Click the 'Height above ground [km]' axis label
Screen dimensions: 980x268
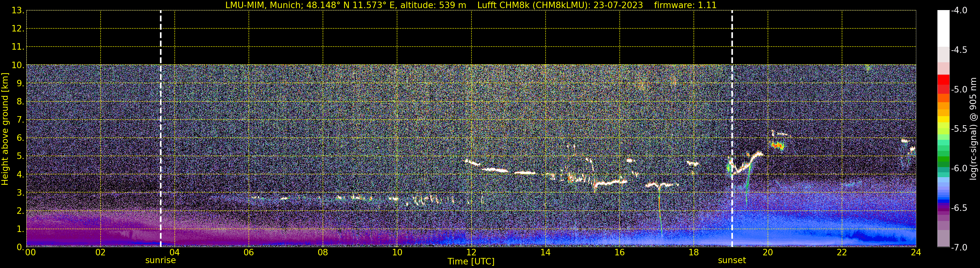[5, 129]
